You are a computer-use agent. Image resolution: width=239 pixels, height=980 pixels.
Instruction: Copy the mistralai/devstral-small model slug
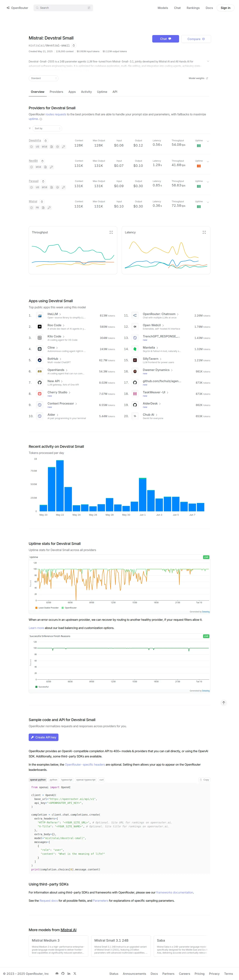(74, 45)
